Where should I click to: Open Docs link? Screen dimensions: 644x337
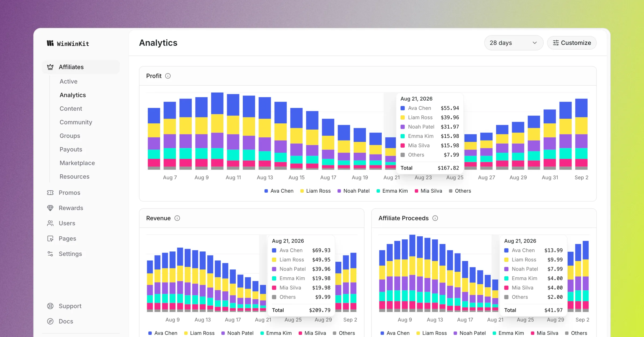(x=66, y=321)
